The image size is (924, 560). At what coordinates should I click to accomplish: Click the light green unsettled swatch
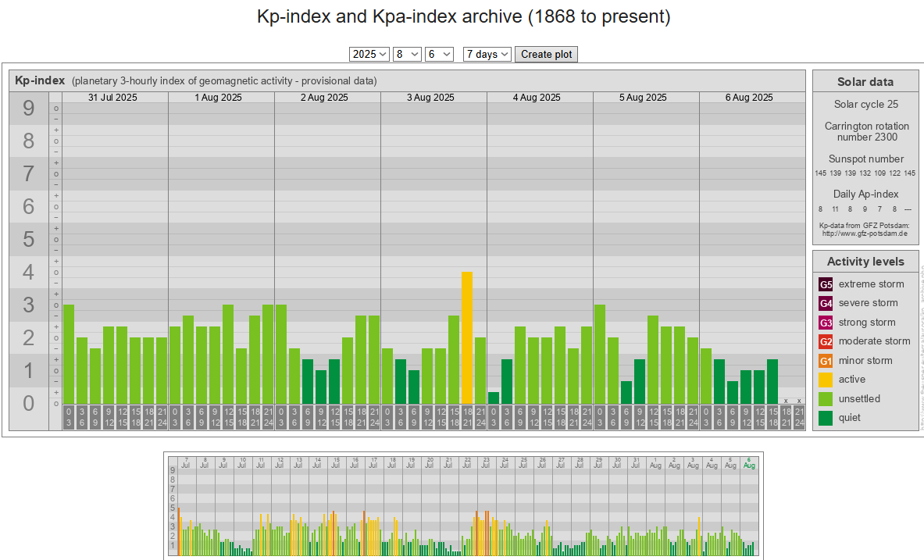[x=826, y=399]
